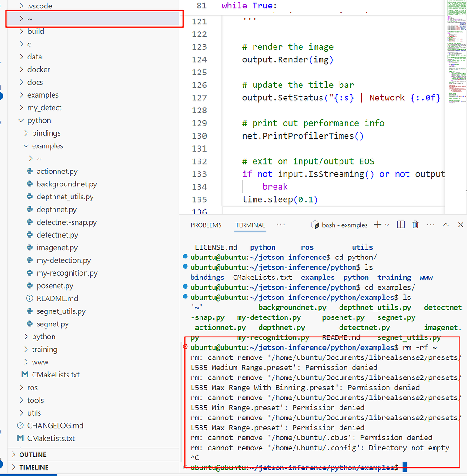Switch to the PROBLEMS tab
467x476 pixels.
pos(206,225)
